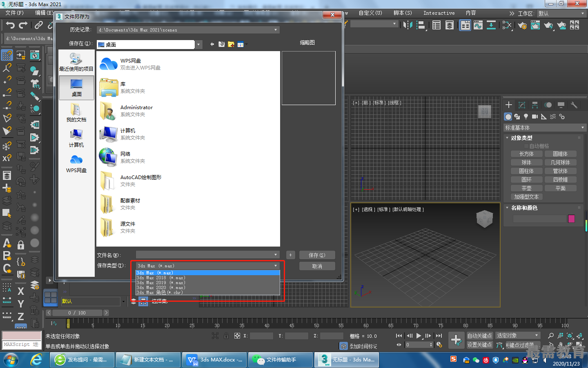The image size is (588, 368).
Task: Click render in cloud teapot icon
Action: [562, 25]
